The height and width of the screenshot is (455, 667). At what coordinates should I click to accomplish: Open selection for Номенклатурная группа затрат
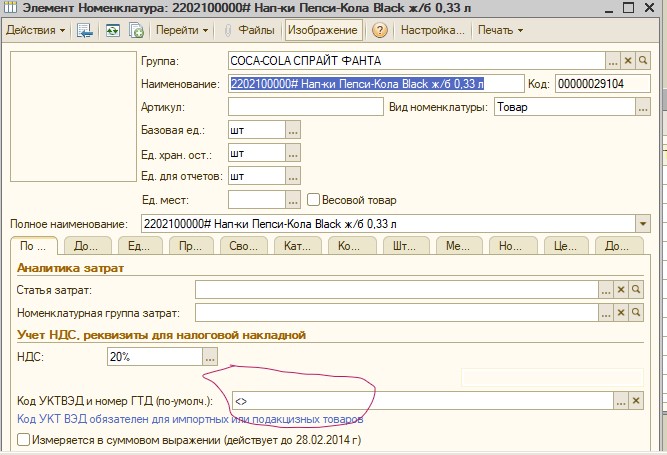(606, 313)
